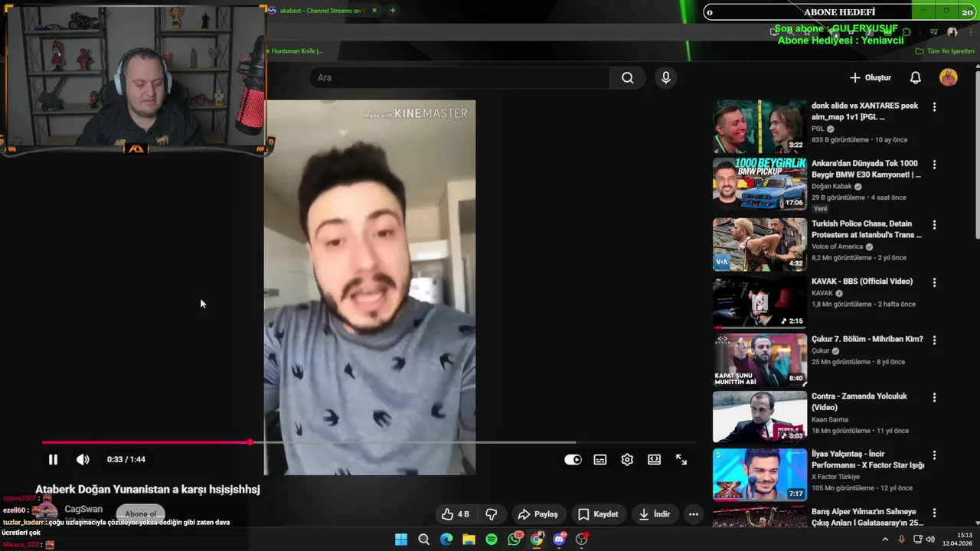Open the player settings gear
The image size is (980, 551).
click(x=627, y=460)
